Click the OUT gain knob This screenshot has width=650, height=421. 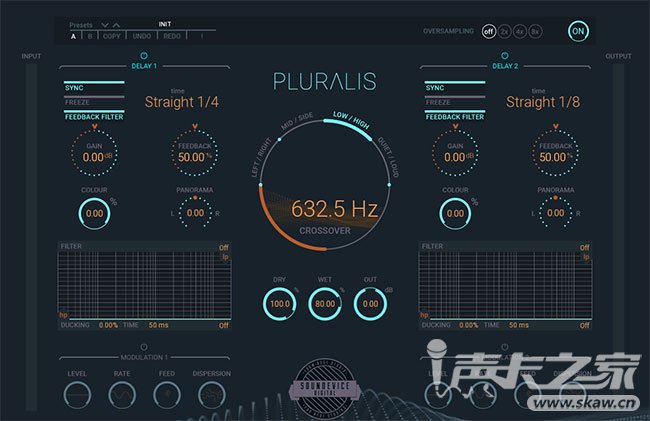point(370,304)
